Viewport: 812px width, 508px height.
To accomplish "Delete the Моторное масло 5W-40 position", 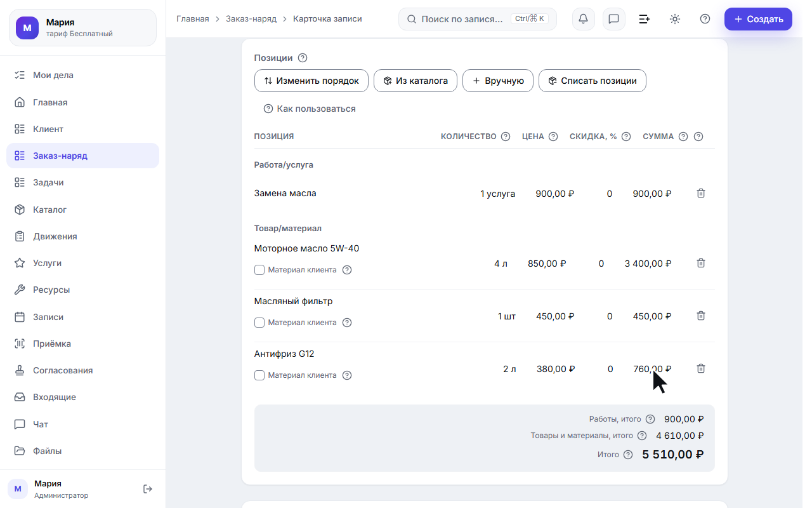I will click(701, 263).
